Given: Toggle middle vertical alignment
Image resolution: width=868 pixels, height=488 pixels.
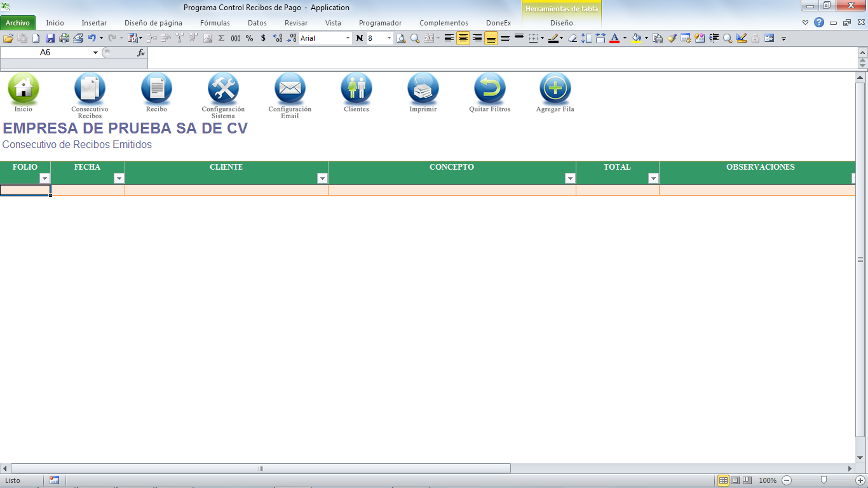Looking at the screenshot, I should click(x=505, y=38).
